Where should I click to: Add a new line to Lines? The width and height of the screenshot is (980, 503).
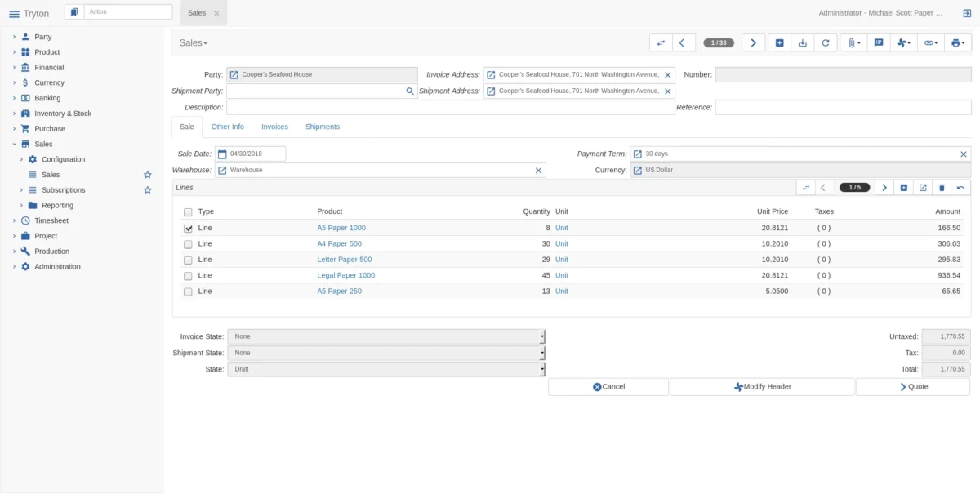click(904, 188)
